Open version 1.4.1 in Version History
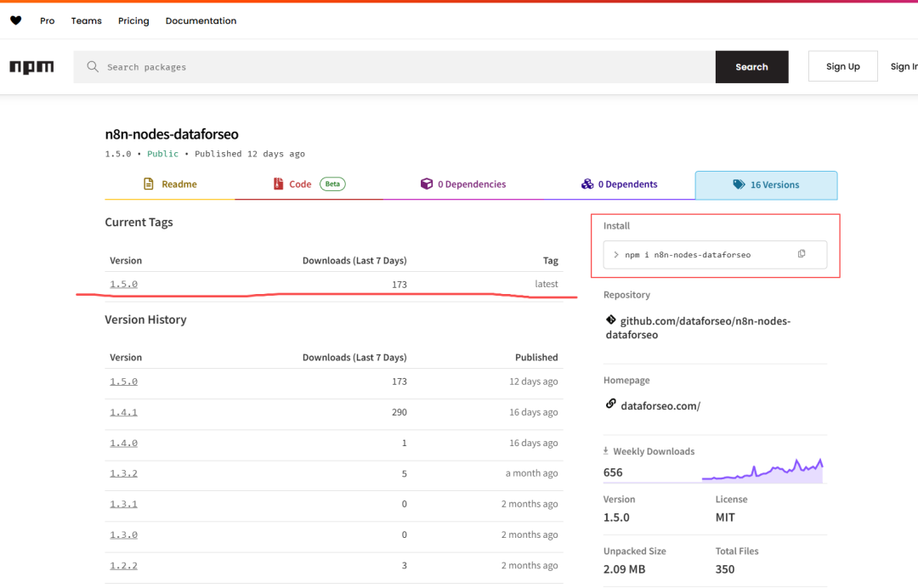The image size is (918, 588). (123, 412)
